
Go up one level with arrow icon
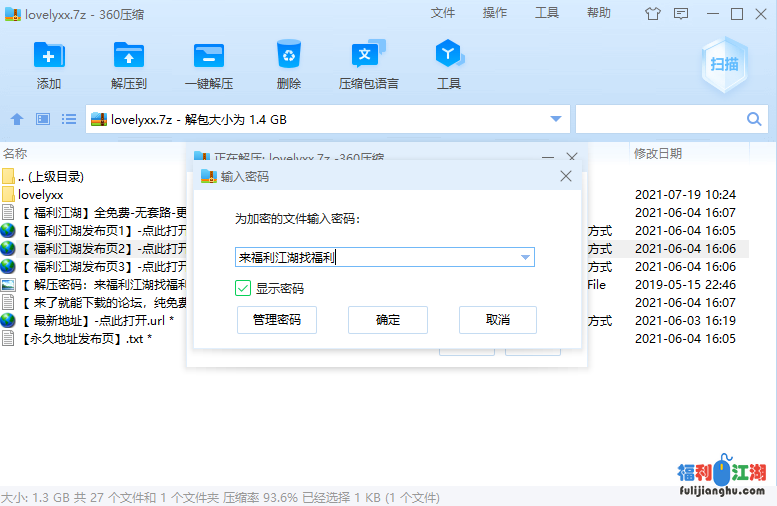point(17,119)
